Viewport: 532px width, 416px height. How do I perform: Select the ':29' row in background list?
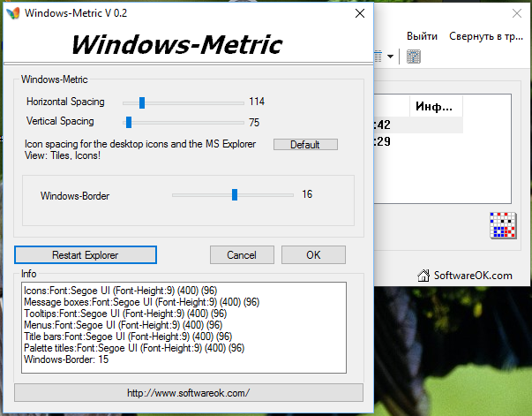418,141
